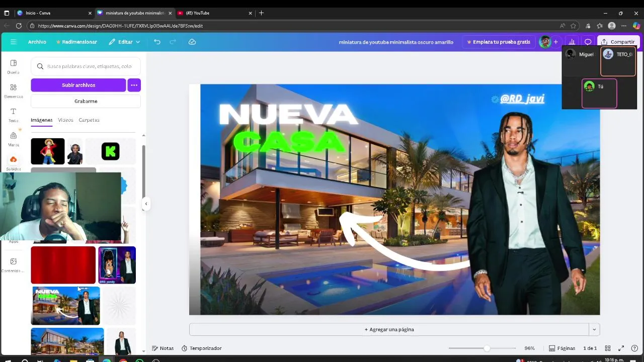
Task: Bookmark this page with the star icon
Action: pos(573,26)
